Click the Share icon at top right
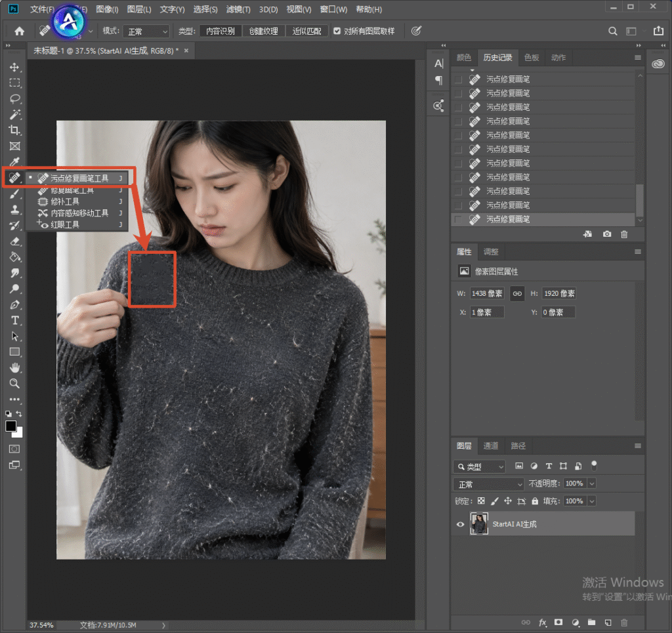The height and width of the screenshot is (633, 672). 658,31
